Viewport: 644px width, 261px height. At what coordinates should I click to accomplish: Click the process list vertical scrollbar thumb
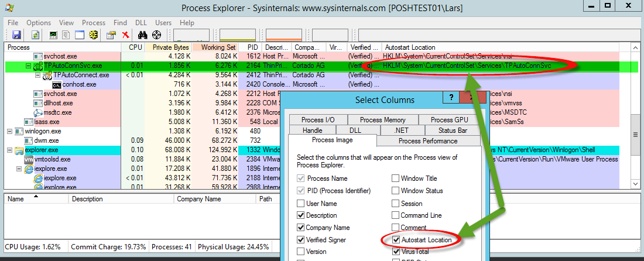click(635, 135)
